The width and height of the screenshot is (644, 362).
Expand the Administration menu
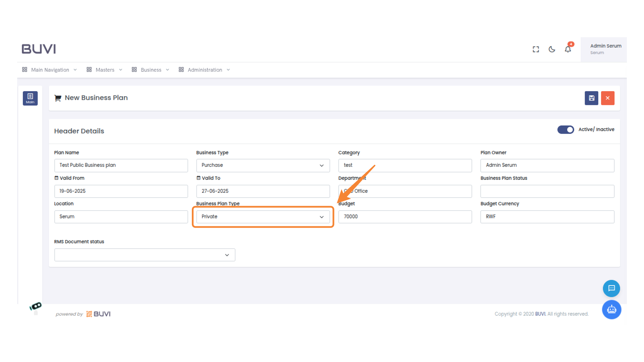click(x=204, y=70)
